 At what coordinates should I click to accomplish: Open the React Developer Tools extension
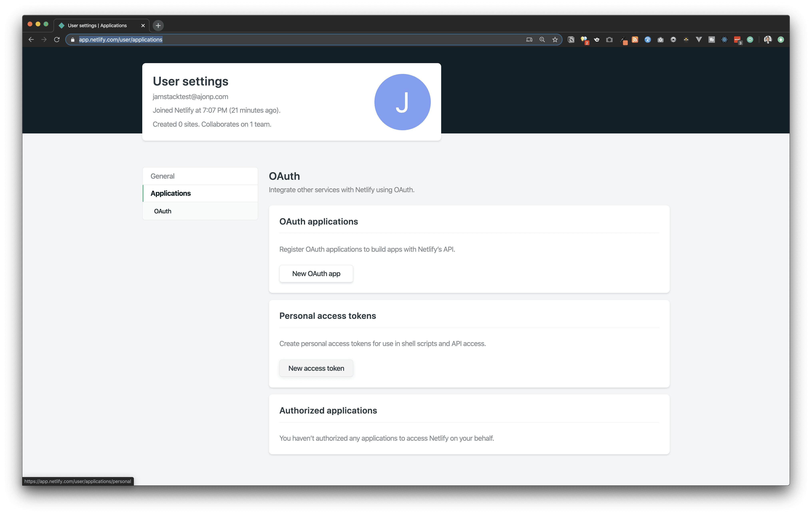[x=724, y=39]
